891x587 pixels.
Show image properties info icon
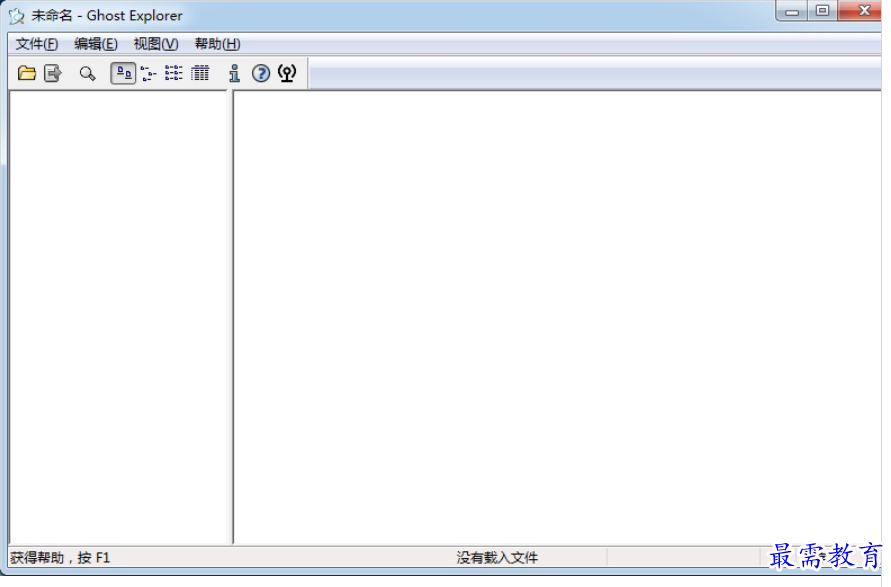click(234, 73)
